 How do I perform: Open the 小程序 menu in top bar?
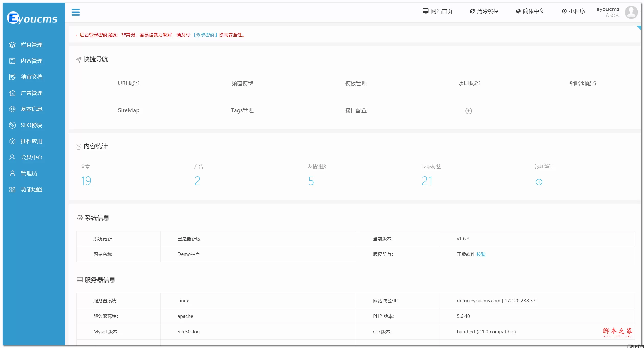coord(573,11)
